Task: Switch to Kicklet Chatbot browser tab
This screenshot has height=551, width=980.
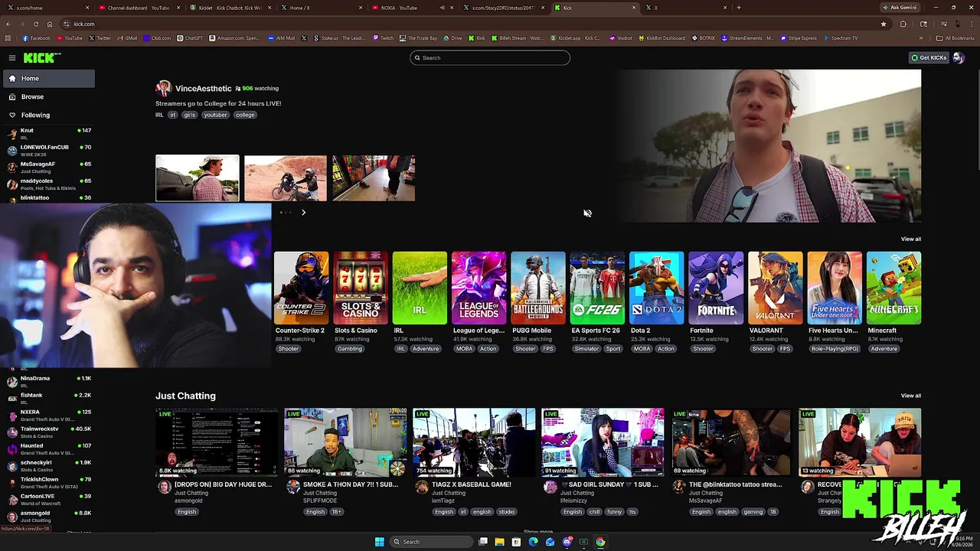Action: (x=230, y=8)
